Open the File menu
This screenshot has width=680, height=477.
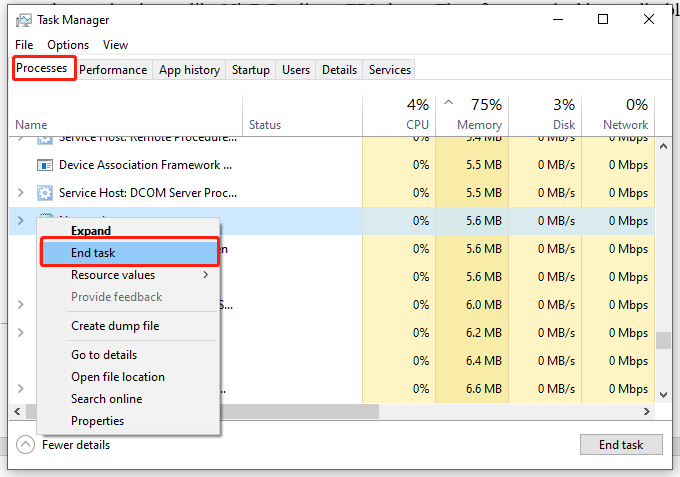[x=24, y=45]
